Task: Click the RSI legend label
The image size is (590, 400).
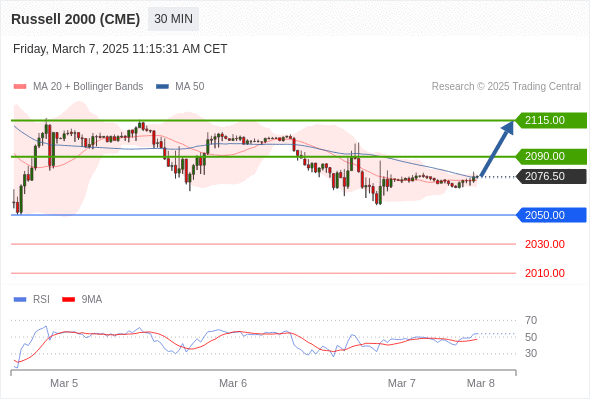Action: tap(41, 300)
